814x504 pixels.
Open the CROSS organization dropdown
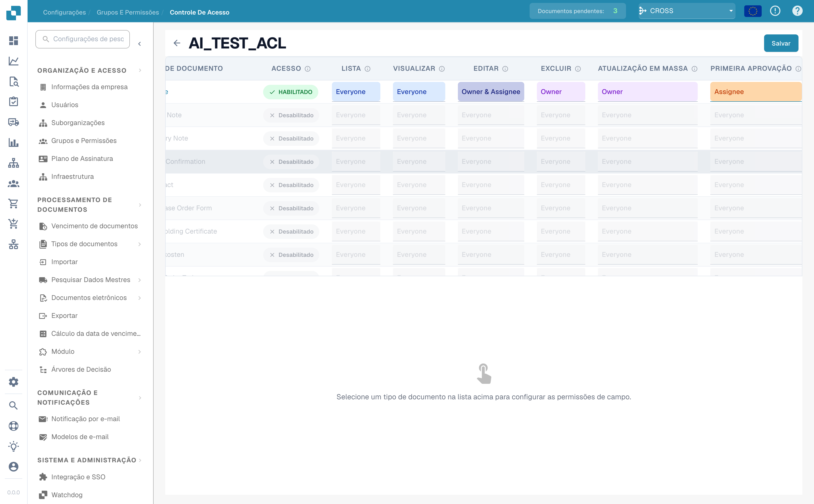(x=687, y=11)
